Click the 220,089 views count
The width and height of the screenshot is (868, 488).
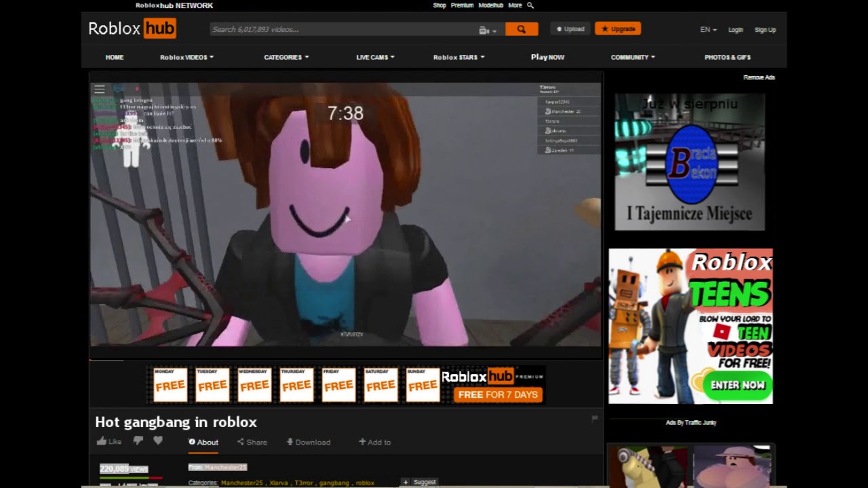click(123, 468)
